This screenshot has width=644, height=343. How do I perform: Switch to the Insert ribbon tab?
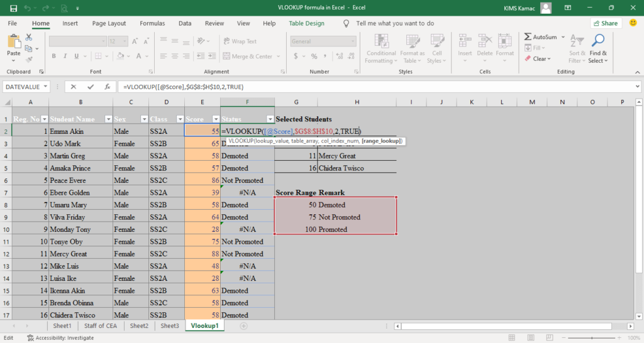click(70, 23)
